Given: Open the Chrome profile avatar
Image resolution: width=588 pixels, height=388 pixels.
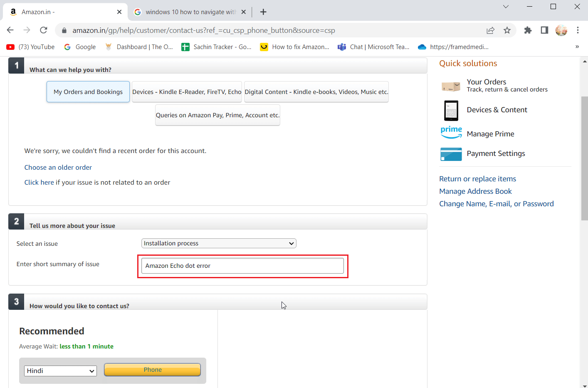Looking at the screenshot, I should coord(561,30).
